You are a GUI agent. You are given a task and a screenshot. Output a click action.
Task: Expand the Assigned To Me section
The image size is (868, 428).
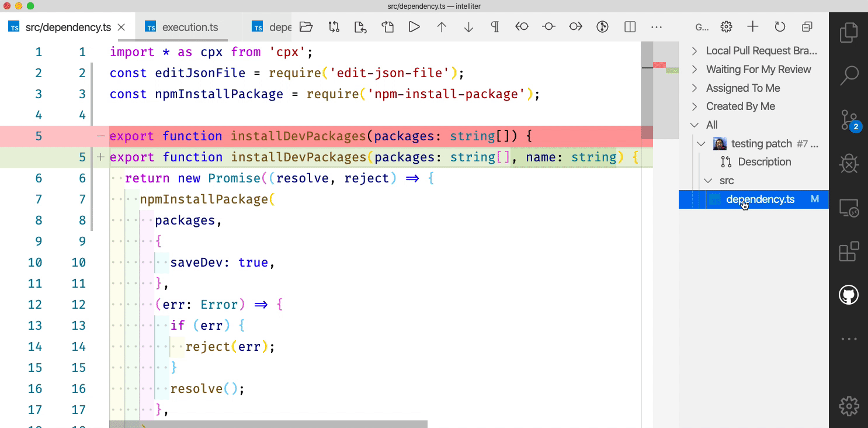click(754, 88)
